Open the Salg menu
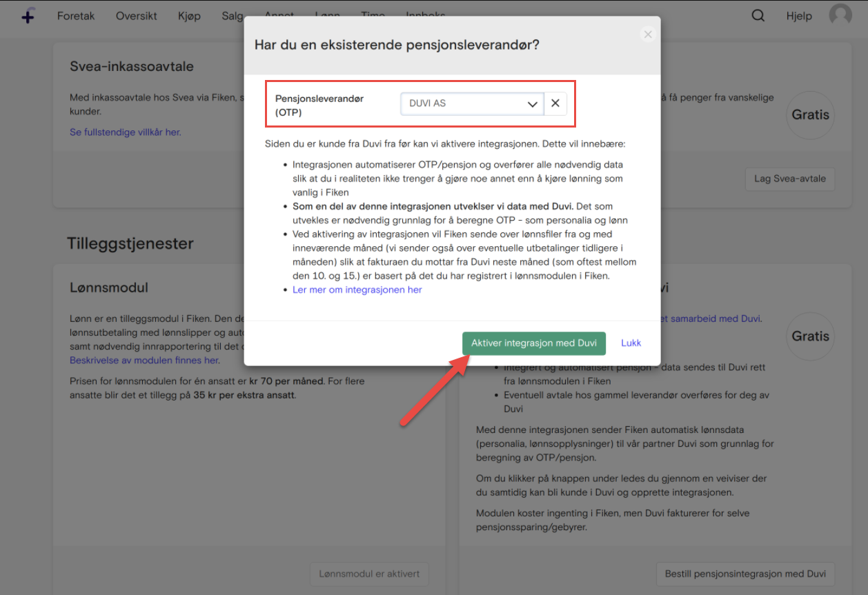 [233, 16]
